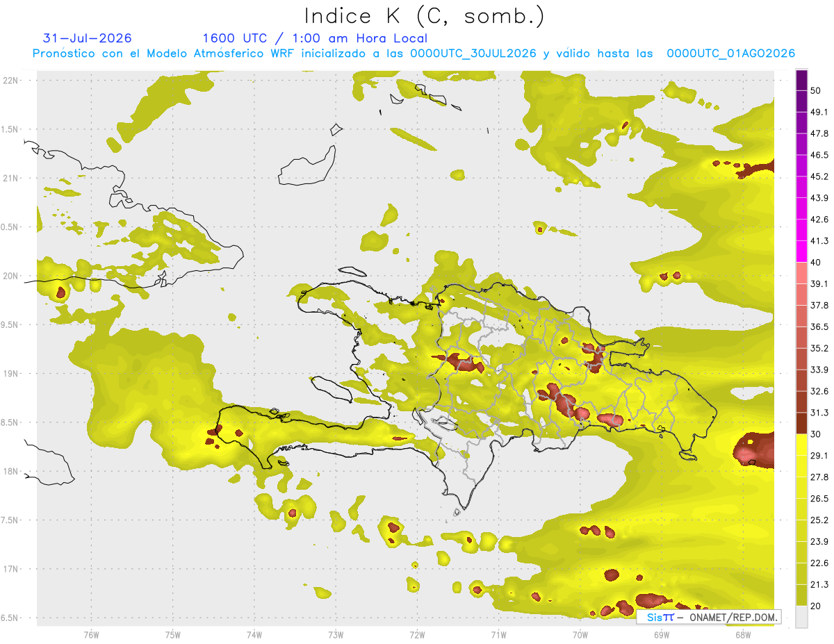Click the 21N latitude label
The image size is (834, 644).
pyautogui.click(x=12, y=178)
